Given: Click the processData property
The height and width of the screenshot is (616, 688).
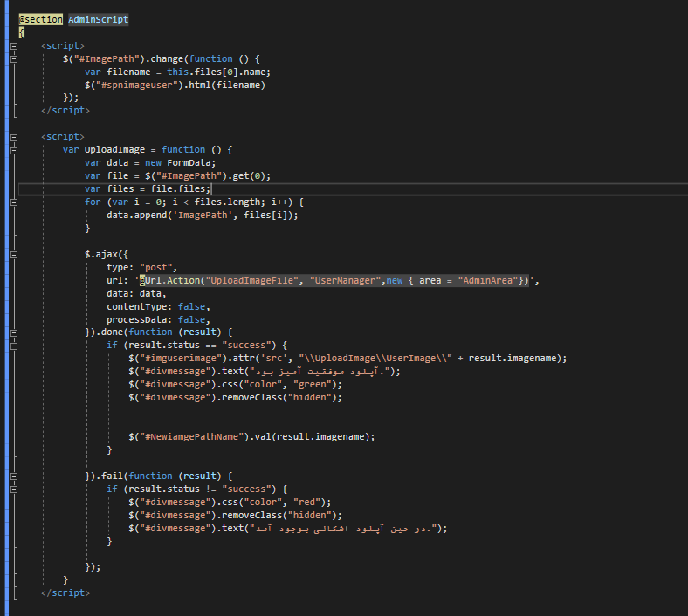Looking at the screenshot, I should point(136,319).
